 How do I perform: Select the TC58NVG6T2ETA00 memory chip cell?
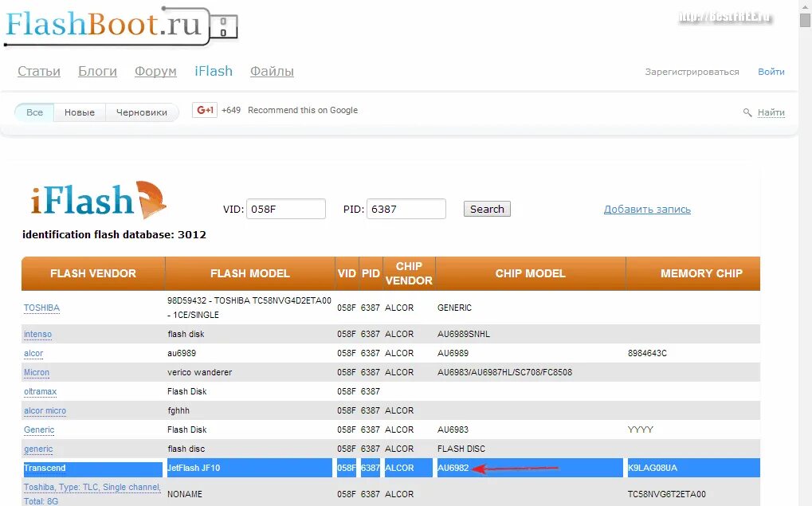click(667, 494)
